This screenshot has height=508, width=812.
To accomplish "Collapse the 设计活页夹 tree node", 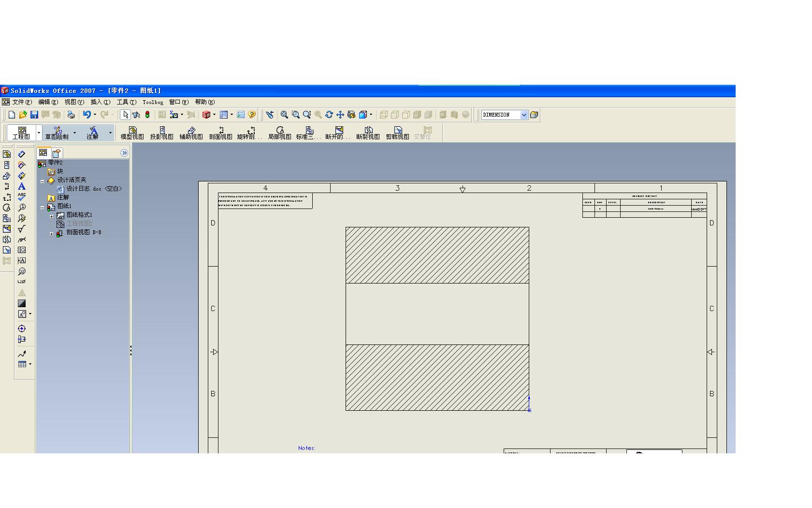I will 43,181.
